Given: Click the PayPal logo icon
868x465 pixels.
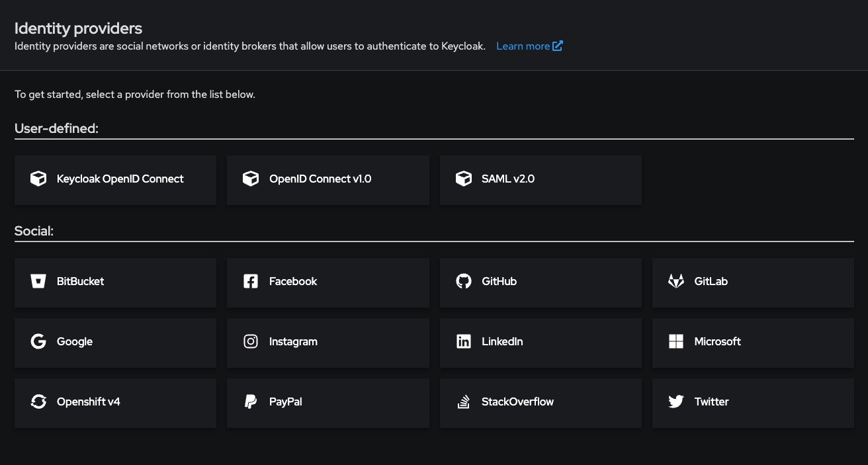Looking at the screenshot, I should click(x=251, y=402).
